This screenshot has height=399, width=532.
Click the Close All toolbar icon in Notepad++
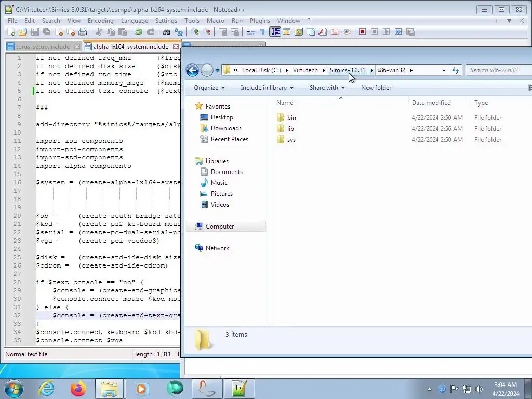71,32
